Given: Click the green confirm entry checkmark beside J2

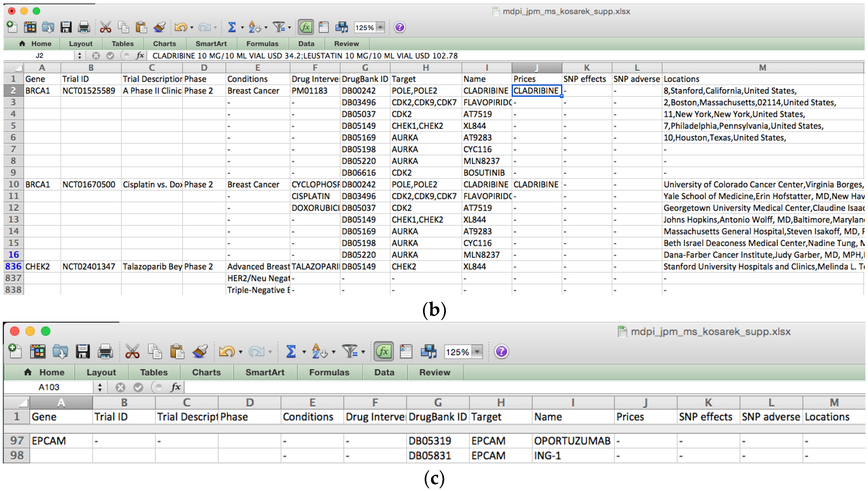Looking at the screenshot, I should coord(110,56).
